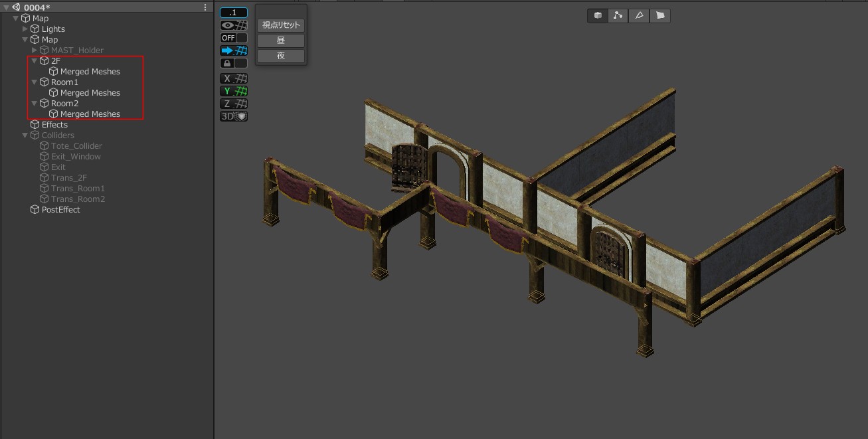Click the .1 snap value field
Viewport: 868px width, 439px height.
(x=234, y=13)
